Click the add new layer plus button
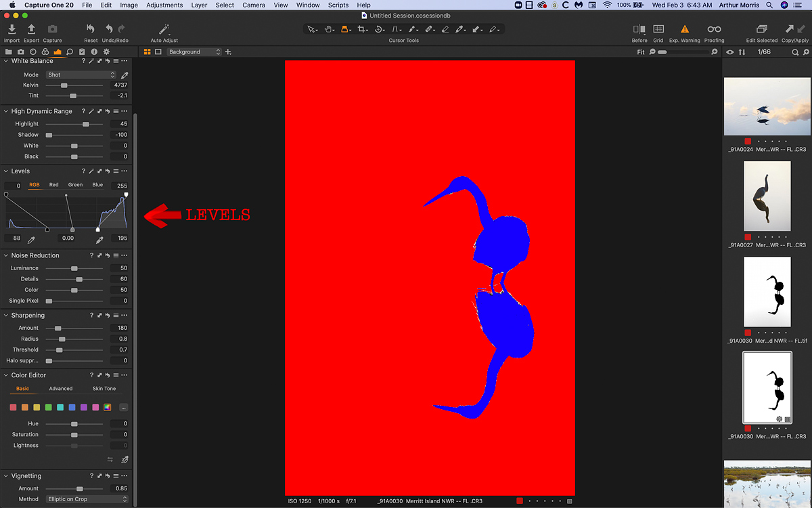This screenshot has height=508, width=812. (228, 52)
